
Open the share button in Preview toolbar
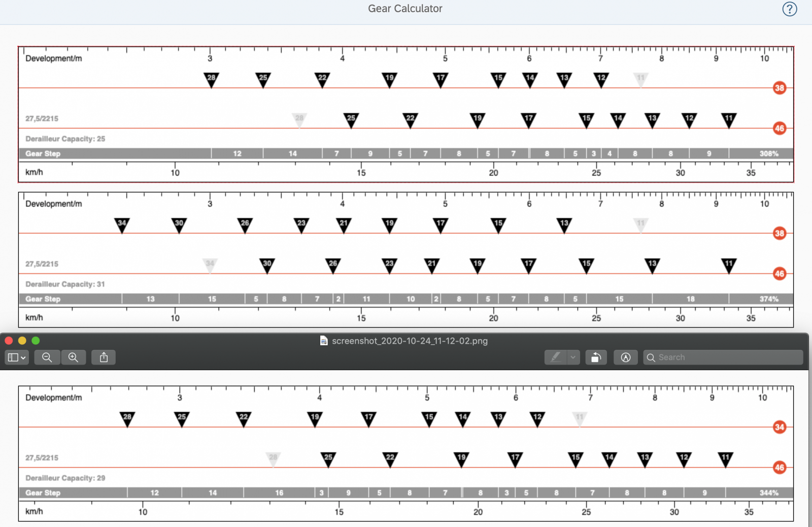tap(104, 357)
